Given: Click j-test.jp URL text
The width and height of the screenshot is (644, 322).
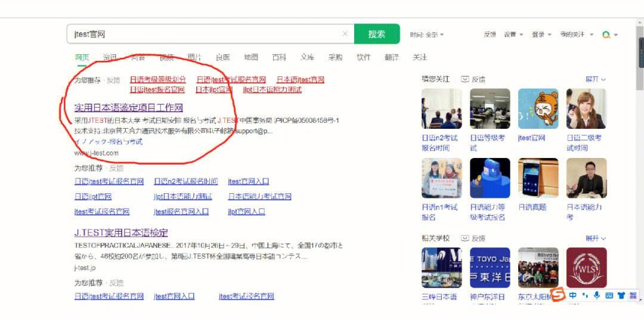Looking at the screenshot, I should pyautogui.click(x=85, y=268).
